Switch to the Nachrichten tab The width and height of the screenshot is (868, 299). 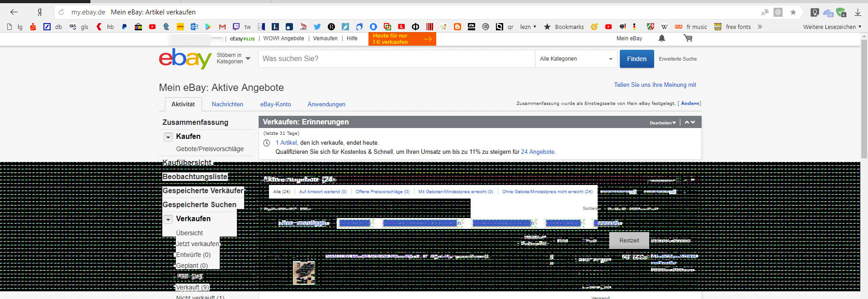227,104
